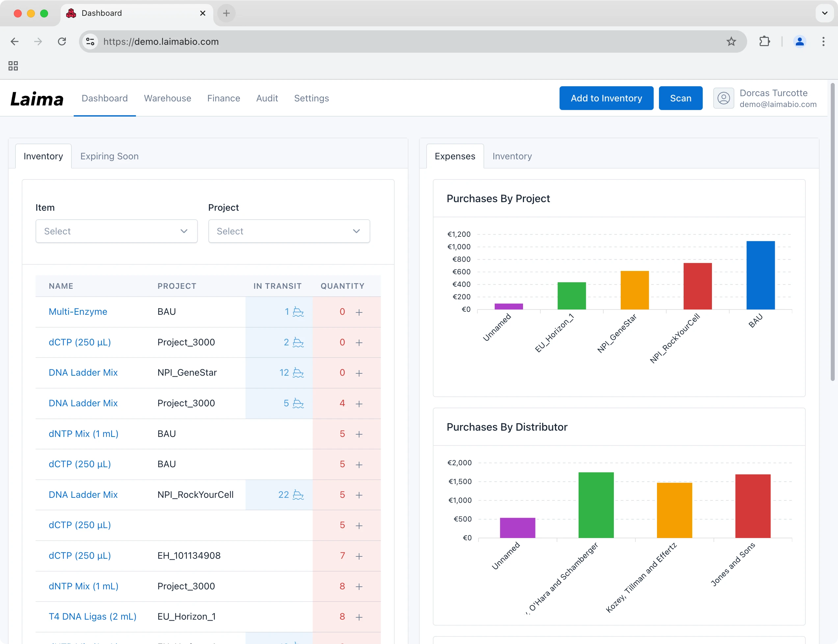The height and width of the screenshot is (644, 838).
Task: Click plus icon in dNTP Mix BAU row
Action: coord(359,434)
